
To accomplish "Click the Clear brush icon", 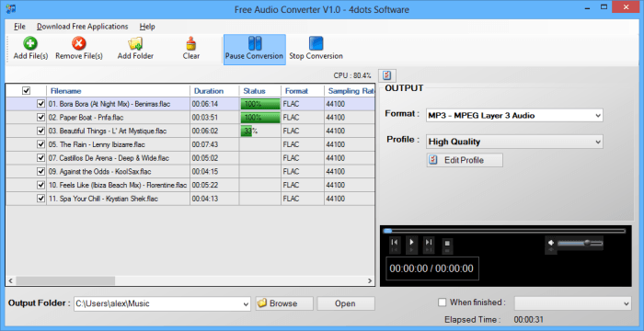I will pos(191,43).
